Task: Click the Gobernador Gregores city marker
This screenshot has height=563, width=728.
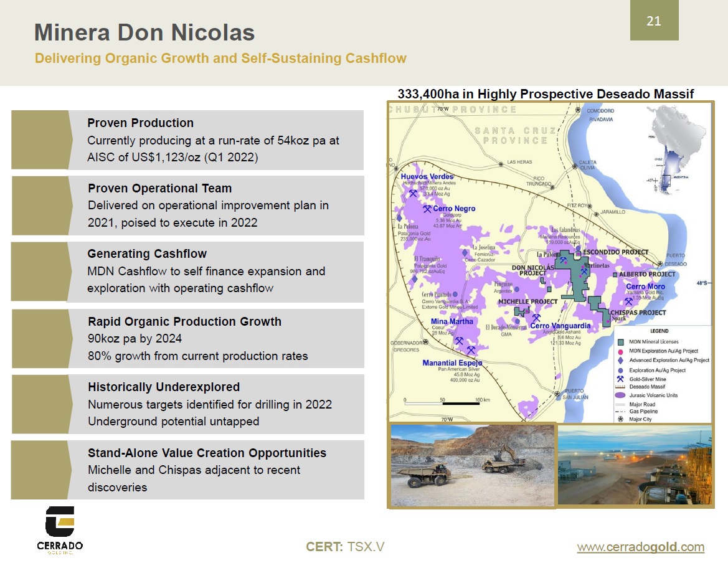Action: tap(425, 343)
